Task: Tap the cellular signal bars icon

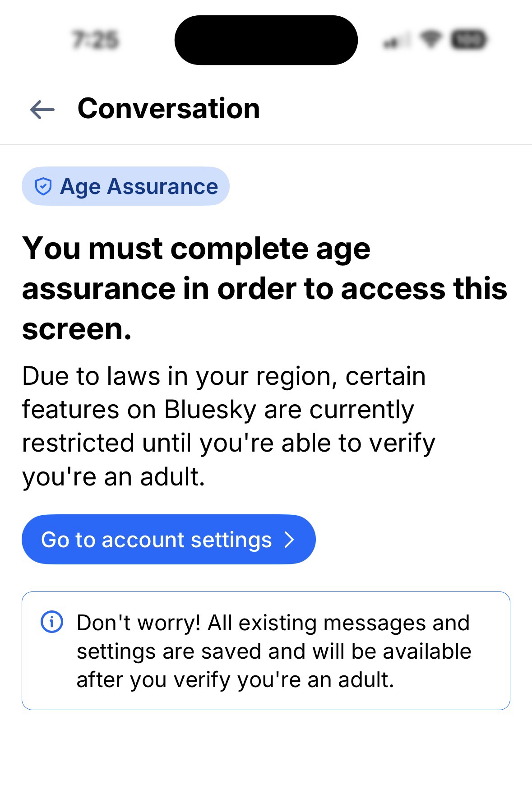Action: point(396,41)
